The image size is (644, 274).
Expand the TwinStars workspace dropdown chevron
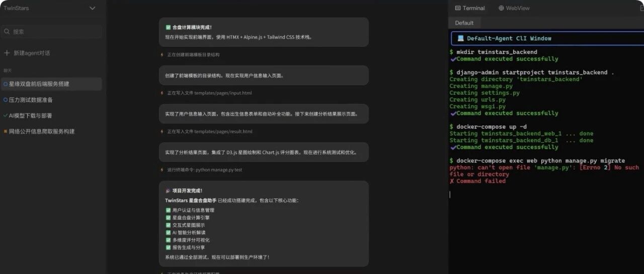click(x=92, y=8)
